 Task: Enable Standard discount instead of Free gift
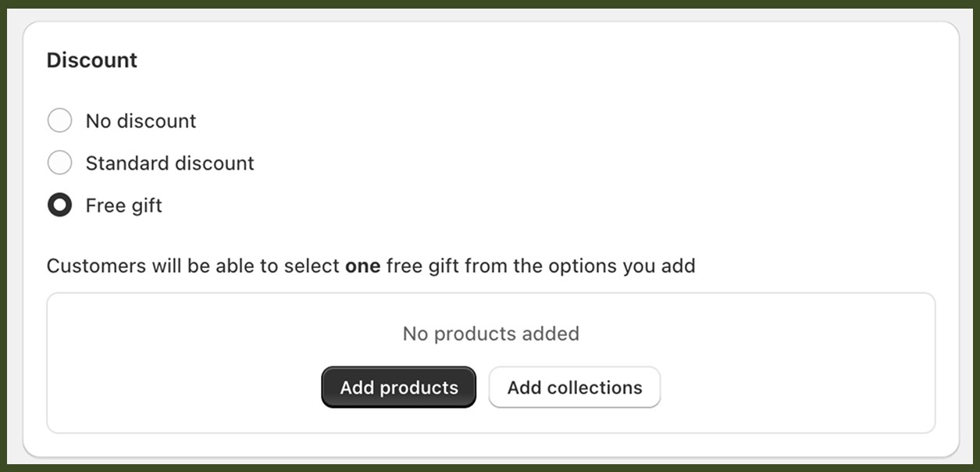point(60,163)
